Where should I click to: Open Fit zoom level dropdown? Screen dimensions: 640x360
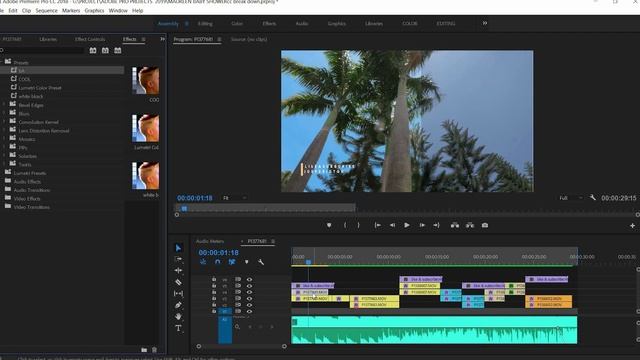pos(234,198)
